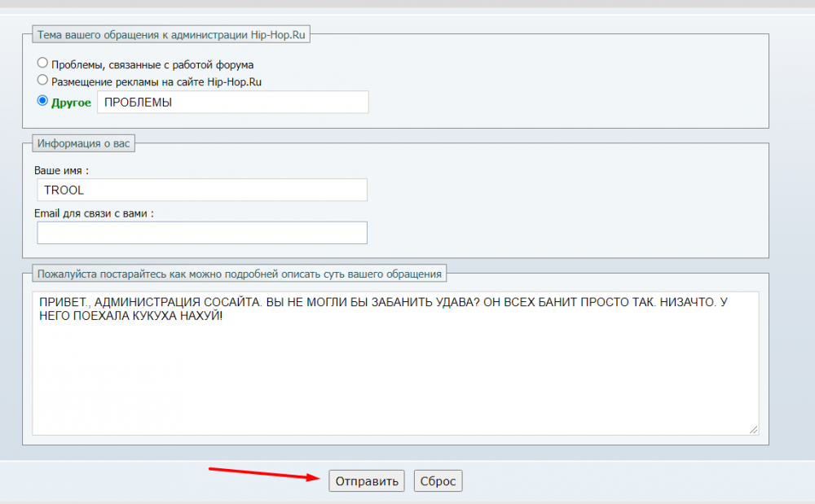Click the textarea resize handle
815x504 pixels.
click(x=754, y=430)
